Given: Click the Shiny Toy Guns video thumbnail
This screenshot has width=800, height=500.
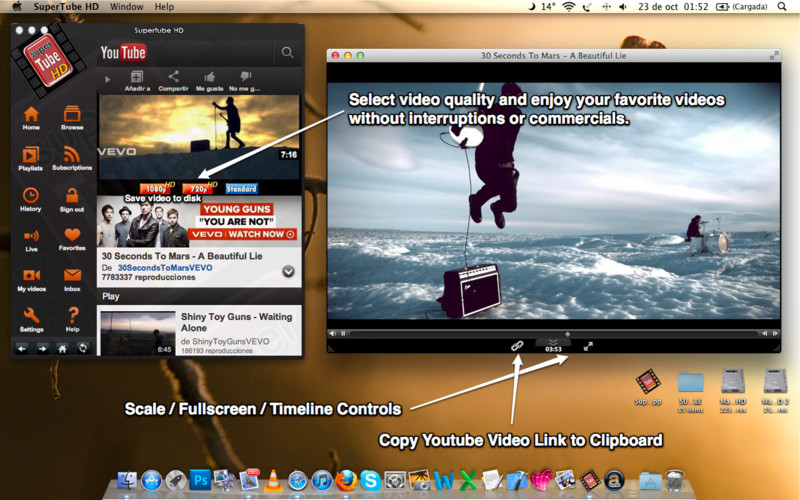Looking at the screenshot, I should (x=138, y=332).
